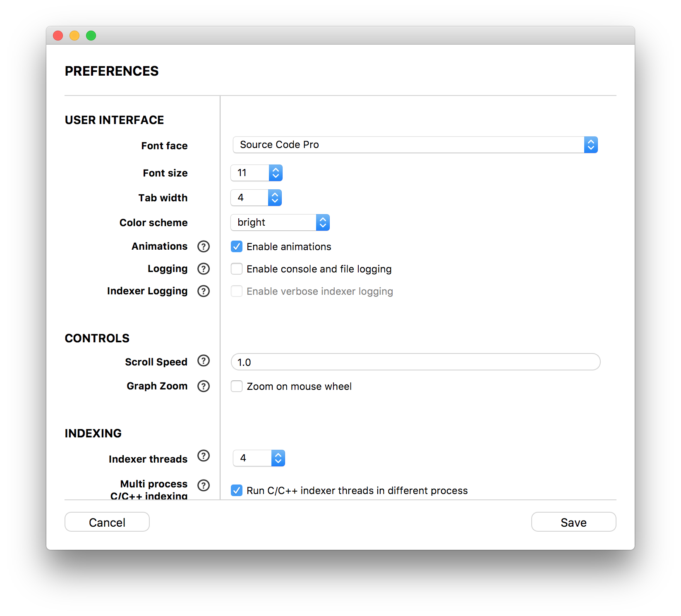Enable console and file logging checkbox

(237, 269)
